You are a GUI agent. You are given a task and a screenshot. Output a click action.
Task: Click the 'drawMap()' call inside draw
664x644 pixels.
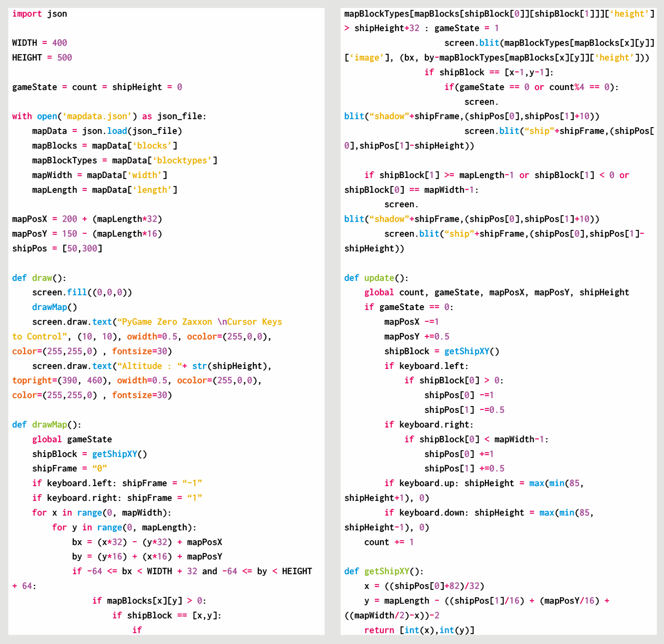click(x=54, y=307)
